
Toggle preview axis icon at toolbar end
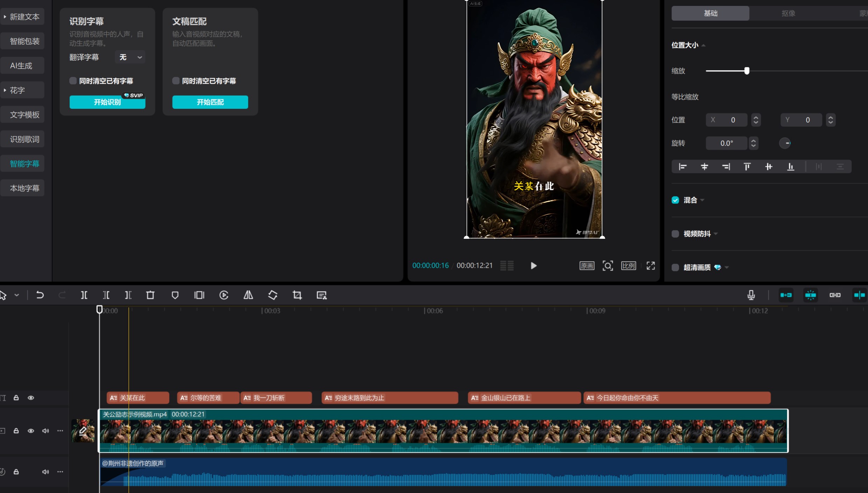860,295
